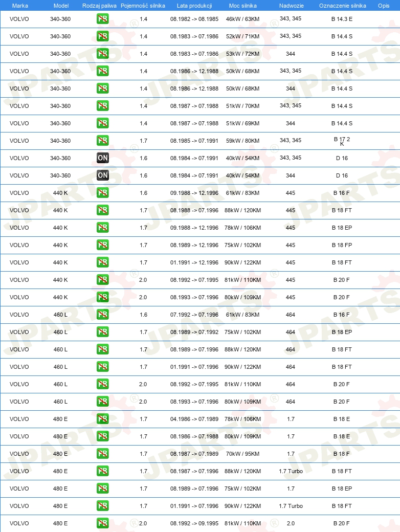Click the petrol icon for 440 K 61kW / 83KM
Image resolution: width=400 pixels, height=532 pixels.
click(x=102, y=193)
